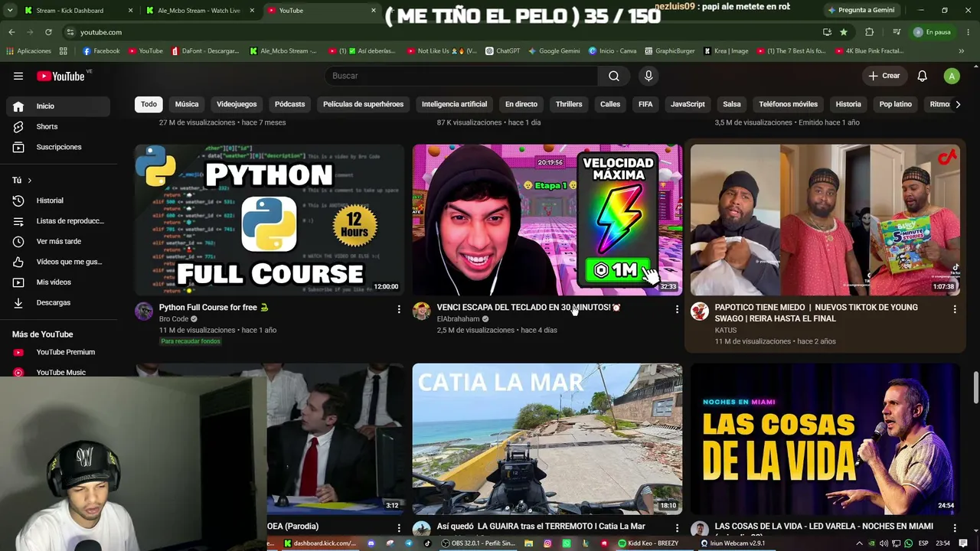Open Kidd Keo - BREEZY Spotify taskbar item
980x551 pixels.
648,543
